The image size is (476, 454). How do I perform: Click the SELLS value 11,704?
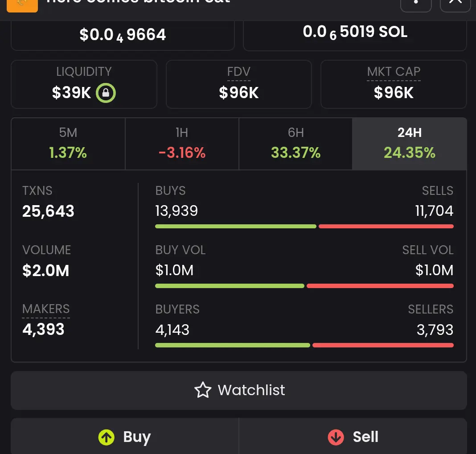435,211
